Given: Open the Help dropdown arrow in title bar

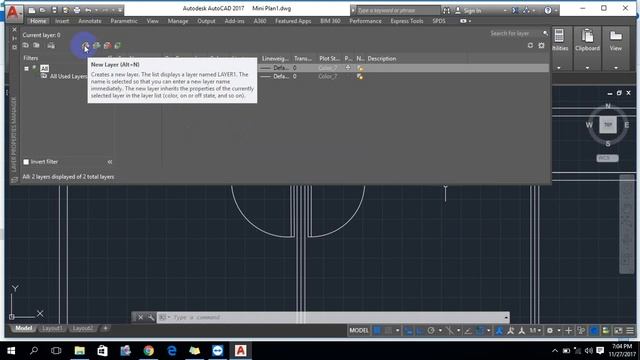Looking at the screenshot, I should pos(556,10).
